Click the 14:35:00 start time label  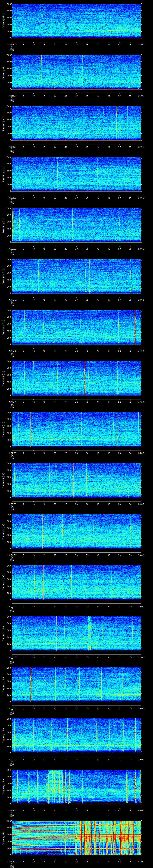click(12, 606)
